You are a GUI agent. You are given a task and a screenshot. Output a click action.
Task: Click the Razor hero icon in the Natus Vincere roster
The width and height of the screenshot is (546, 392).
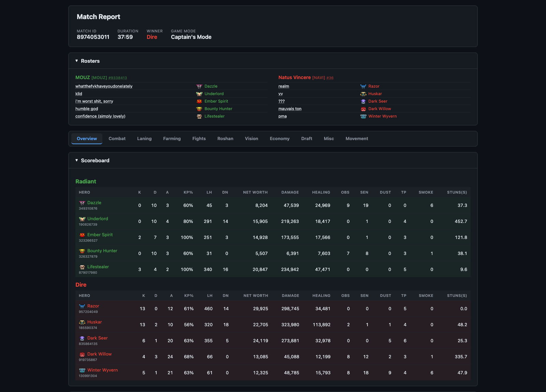click(363, 87)
